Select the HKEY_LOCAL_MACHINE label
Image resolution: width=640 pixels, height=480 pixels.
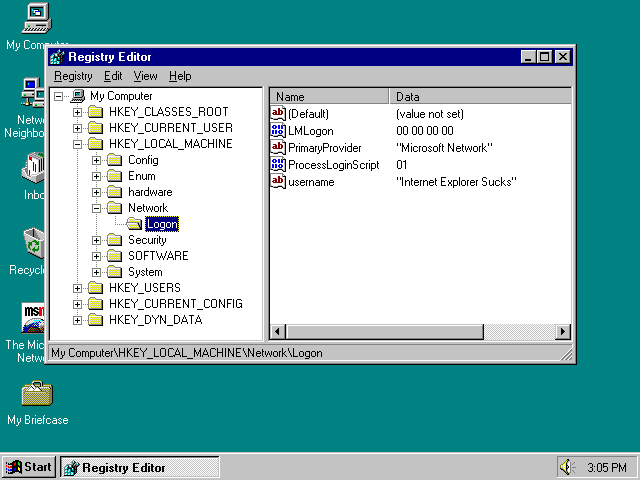click(171, 144)
